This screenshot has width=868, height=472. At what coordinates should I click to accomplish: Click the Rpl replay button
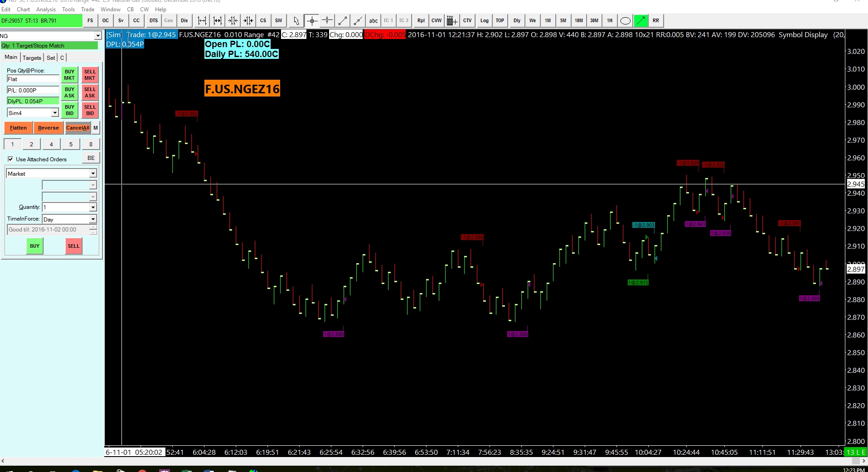(x=421, y=21)
